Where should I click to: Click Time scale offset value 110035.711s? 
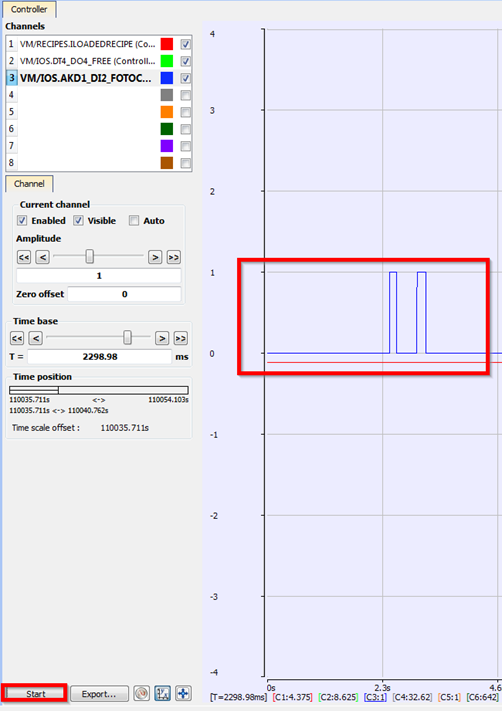(x=124, y=428)
